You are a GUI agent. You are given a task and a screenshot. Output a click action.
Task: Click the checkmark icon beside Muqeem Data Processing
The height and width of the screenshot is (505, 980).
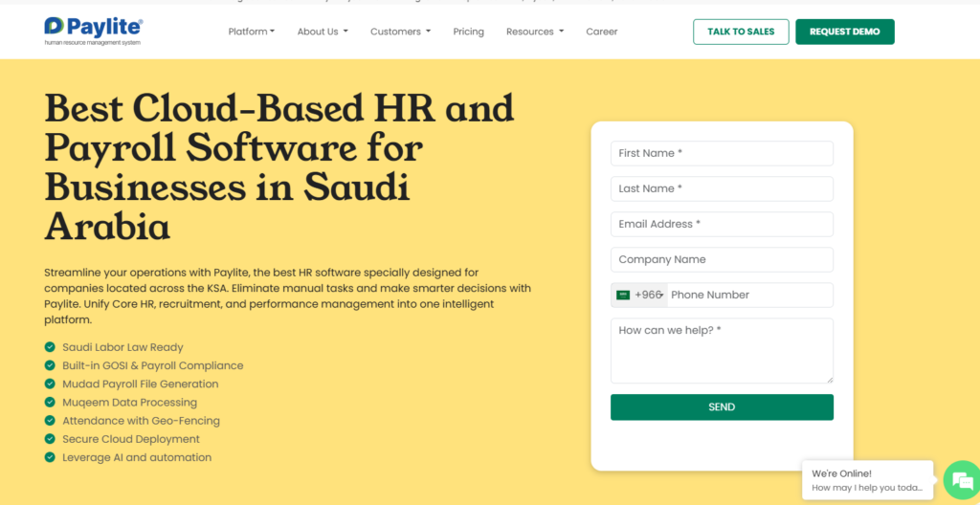coord(50,402)
